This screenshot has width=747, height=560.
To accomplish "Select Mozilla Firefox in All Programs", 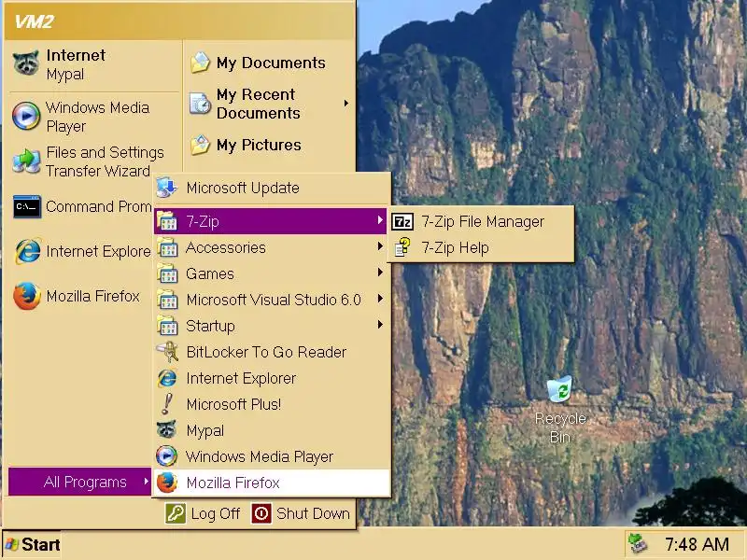I will pos(272,483).
